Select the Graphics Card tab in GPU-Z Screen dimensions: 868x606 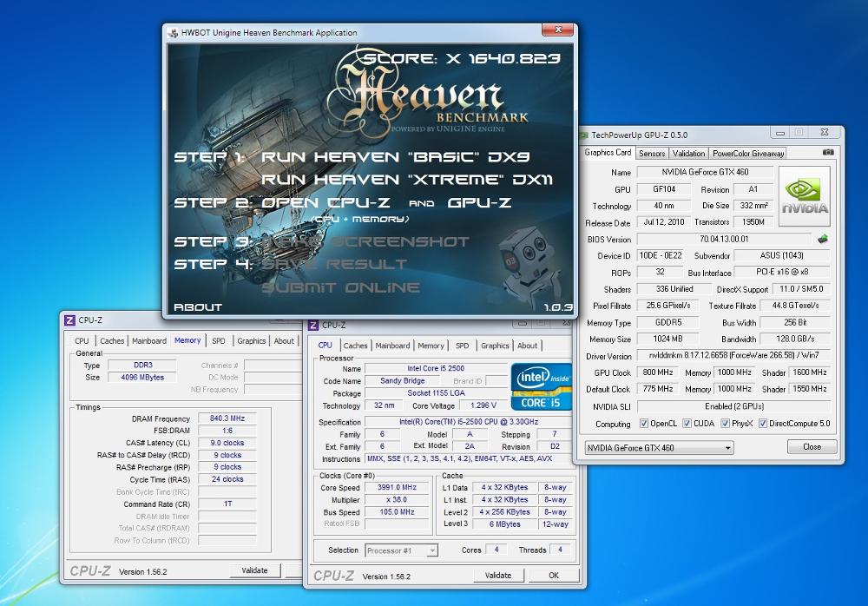608,152
